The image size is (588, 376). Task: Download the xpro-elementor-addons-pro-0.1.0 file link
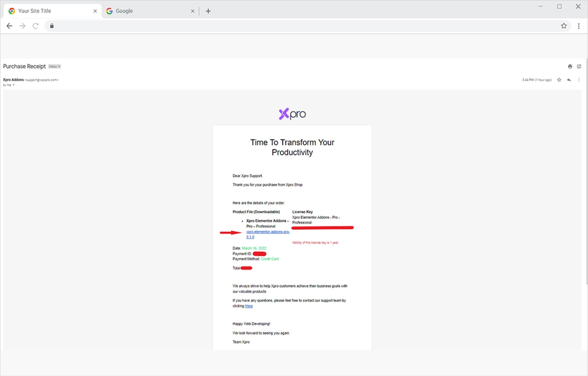pyautogui.click(x=268, y=234)
